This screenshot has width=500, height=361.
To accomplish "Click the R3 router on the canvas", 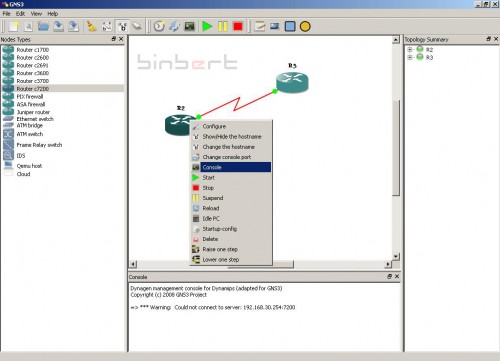I will click(292, 82).
